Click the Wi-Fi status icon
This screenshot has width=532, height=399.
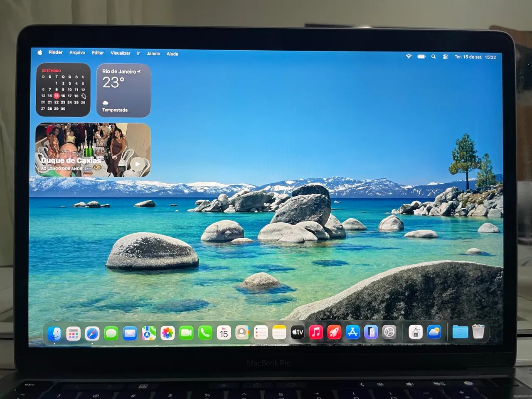click(409, 57)
